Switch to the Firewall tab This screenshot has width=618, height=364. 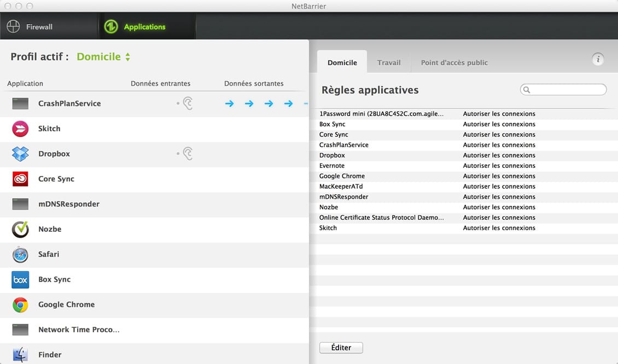(49, 26)
